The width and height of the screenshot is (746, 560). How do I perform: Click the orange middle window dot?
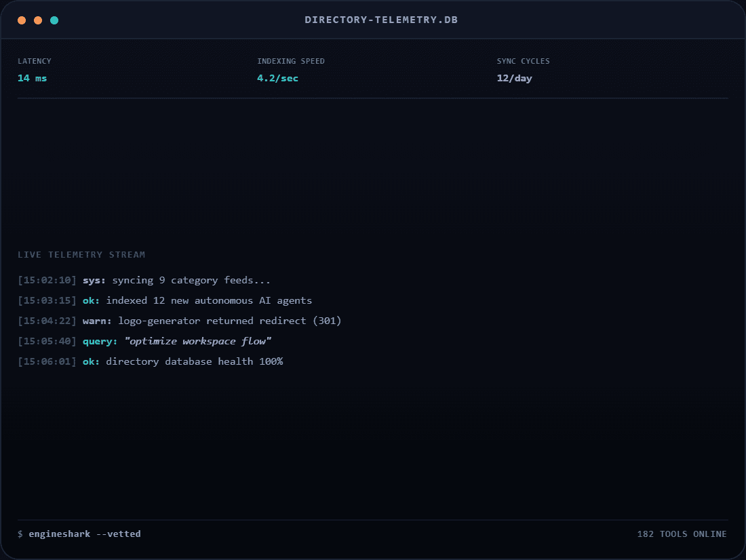tap(38, 20)
